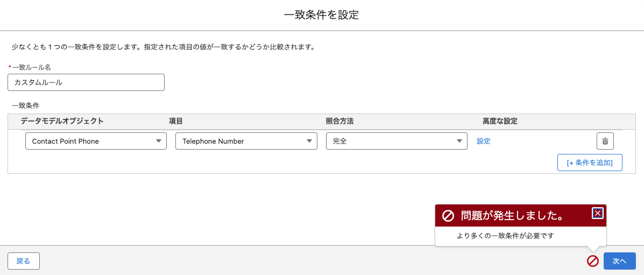This screenshot has width=644, height=275.
Task: Click the 次へ button
Action: [619, 260]
